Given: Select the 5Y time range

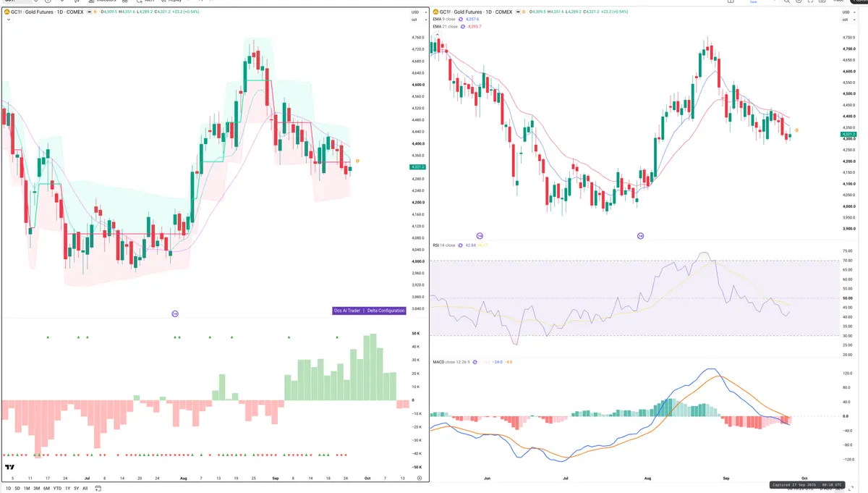Looking at the screenshot, I should pyautogui.click(x=77, y=489).
